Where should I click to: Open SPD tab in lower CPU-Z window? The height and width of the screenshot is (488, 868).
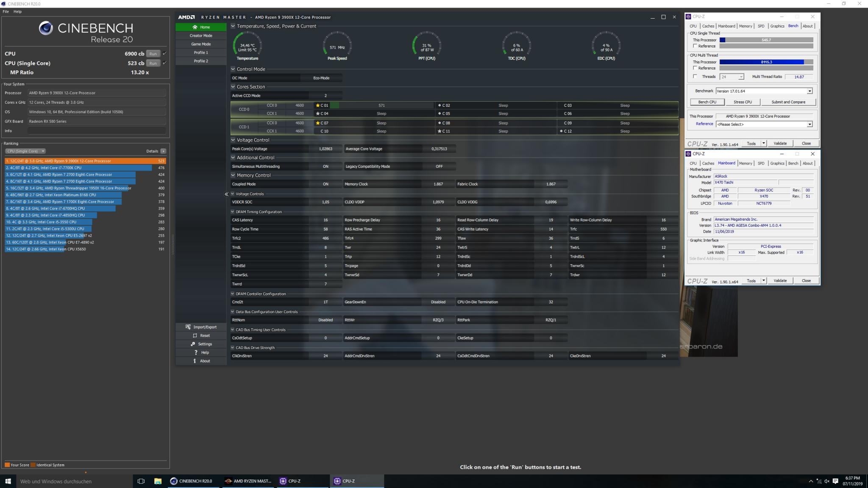(761, 164)
